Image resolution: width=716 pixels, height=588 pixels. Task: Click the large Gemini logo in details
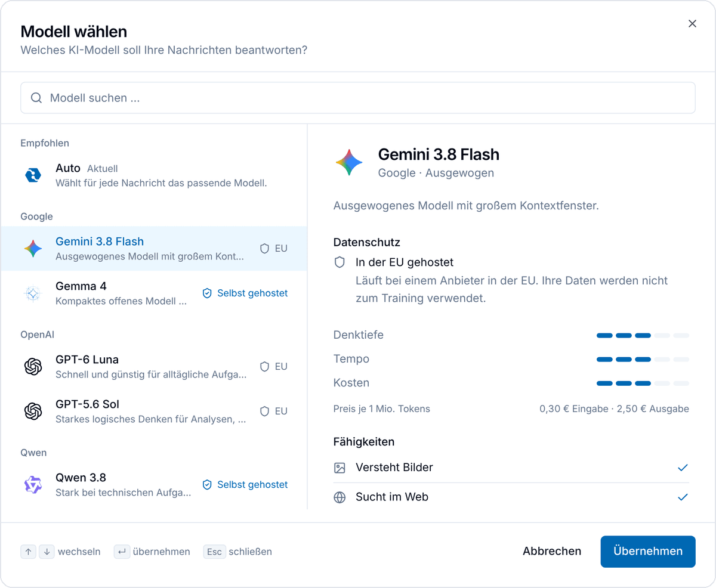[349, 163]
